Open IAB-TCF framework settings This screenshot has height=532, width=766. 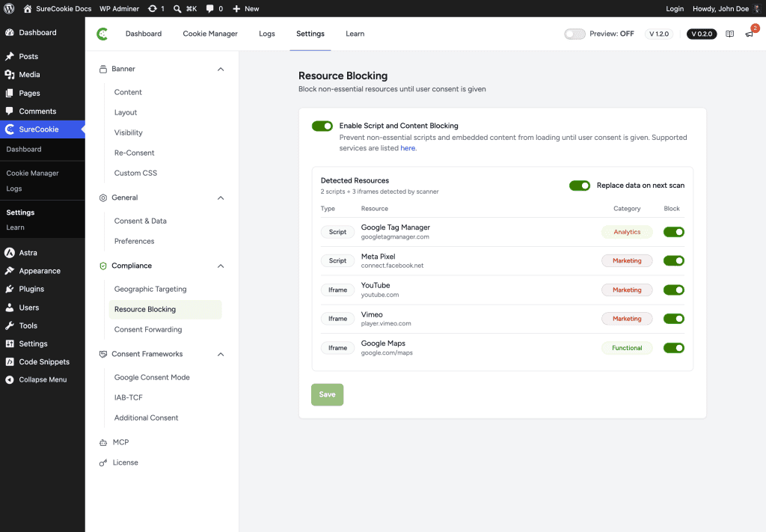point(129,397)
